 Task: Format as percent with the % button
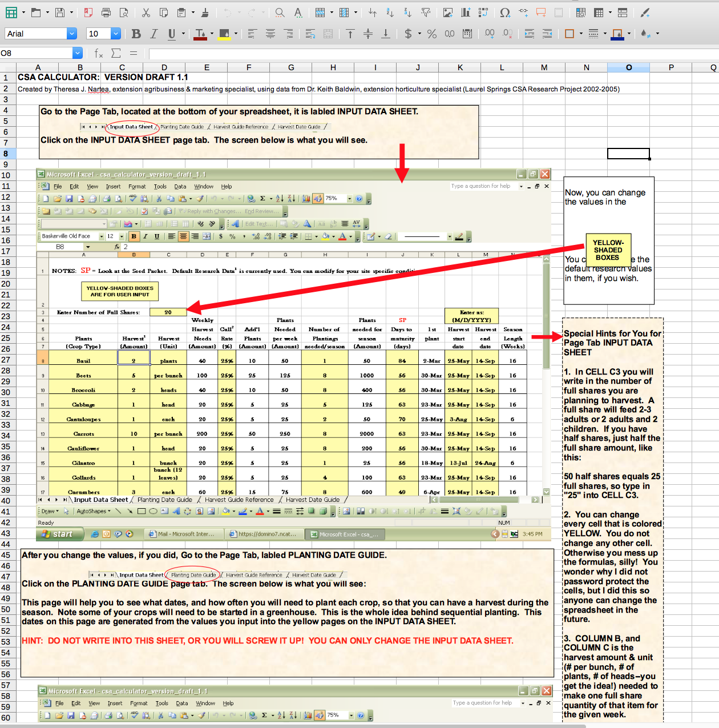pyautogui.click(x=432, y=34)
